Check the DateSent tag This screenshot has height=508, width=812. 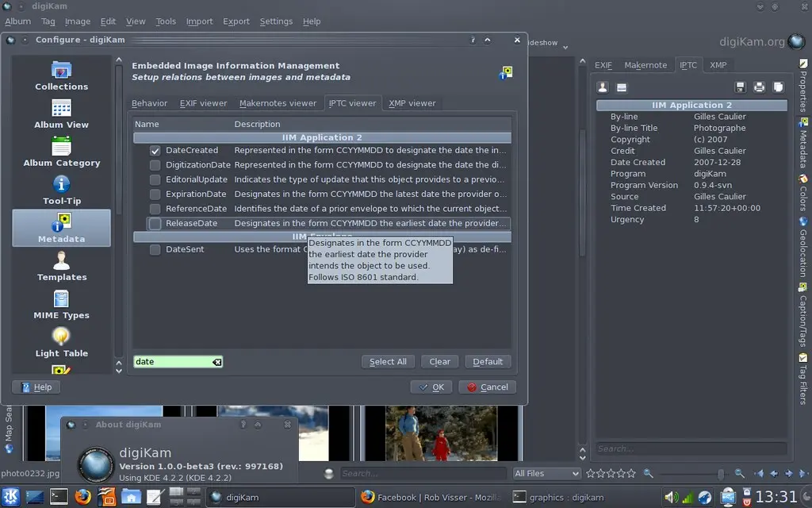(154, 248)
